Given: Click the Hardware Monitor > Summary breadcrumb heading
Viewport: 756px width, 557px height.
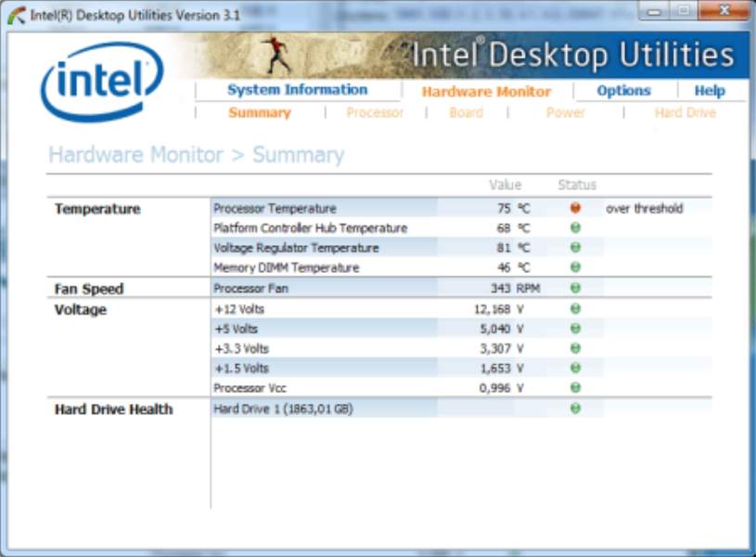Looking at the screenshot, I should pos(197,155).
